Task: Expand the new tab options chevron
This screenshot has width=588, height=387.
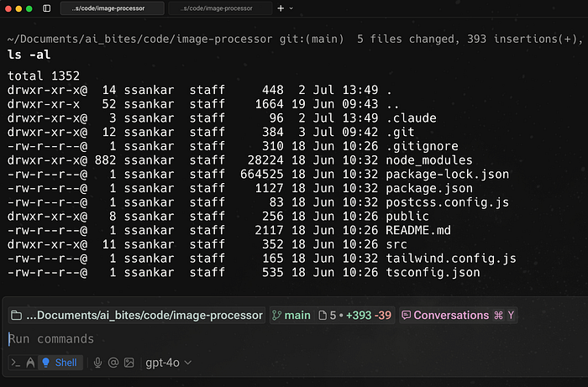Action: (x=291, y=8)
